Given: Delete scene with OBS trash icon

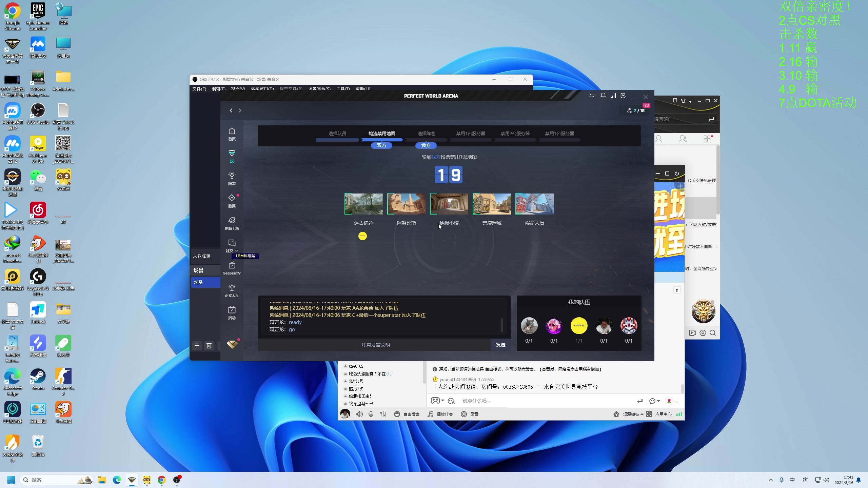Looking at the screenshot, I should pyautogui.click(x=209, y=346).
